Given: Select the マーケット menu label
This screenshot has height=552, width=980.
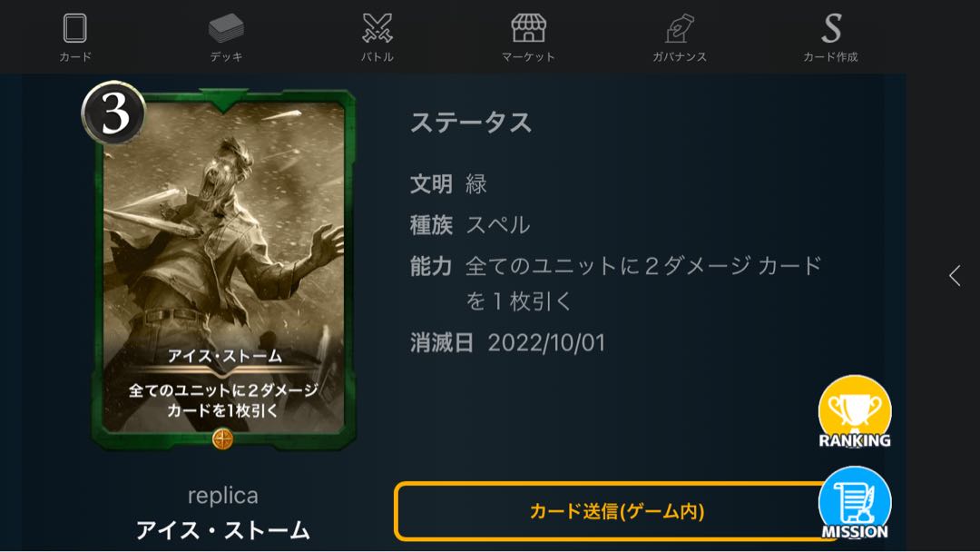Looking at the screenshot, I should tap(529, 57).
